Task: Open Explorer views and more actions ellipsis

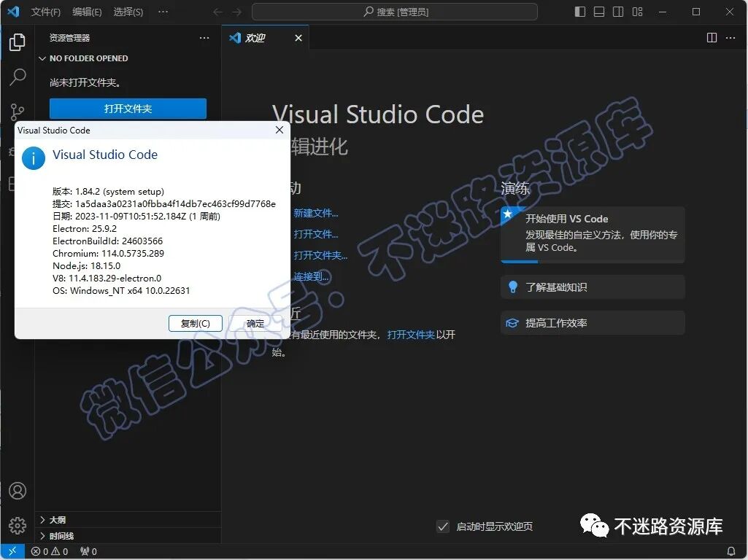Action: tap(204, 38)
